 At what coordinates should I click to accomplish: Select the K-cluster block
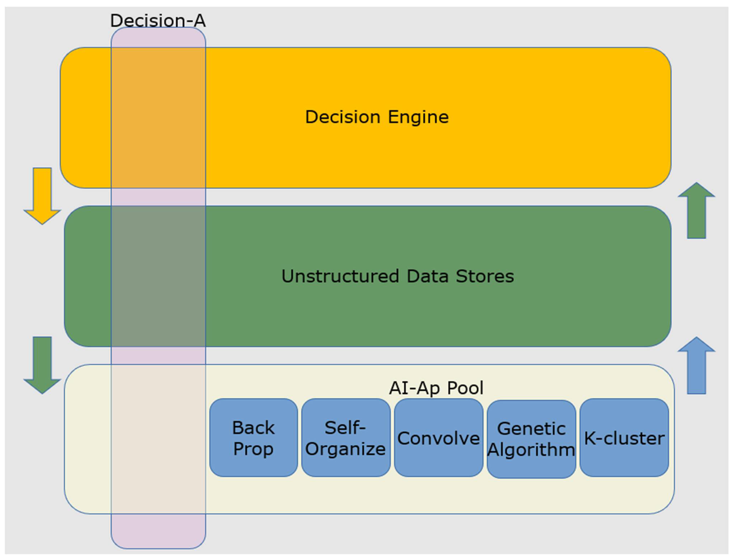coord(624,438)
